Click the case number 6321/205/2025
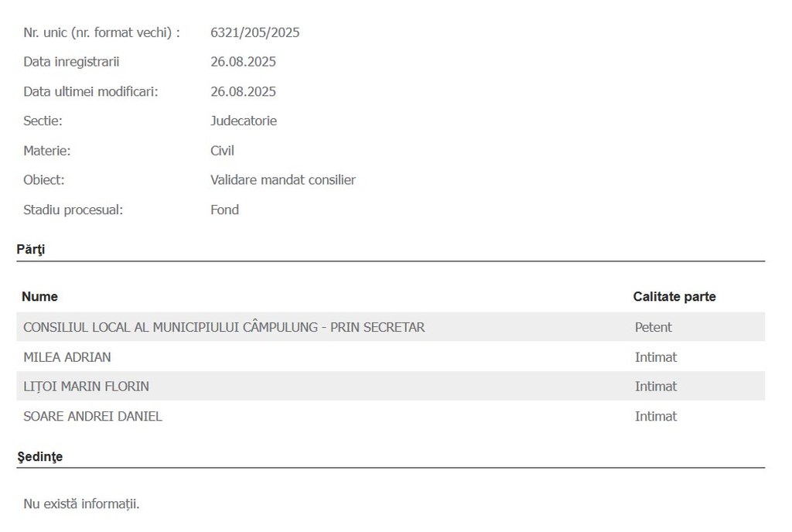 click(254, 32)
